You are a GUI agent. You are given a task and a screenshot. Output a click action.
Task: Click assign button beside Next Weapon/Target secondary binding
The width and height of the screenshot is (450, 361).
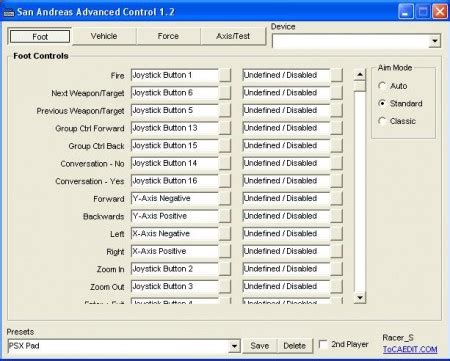(337, 93)
